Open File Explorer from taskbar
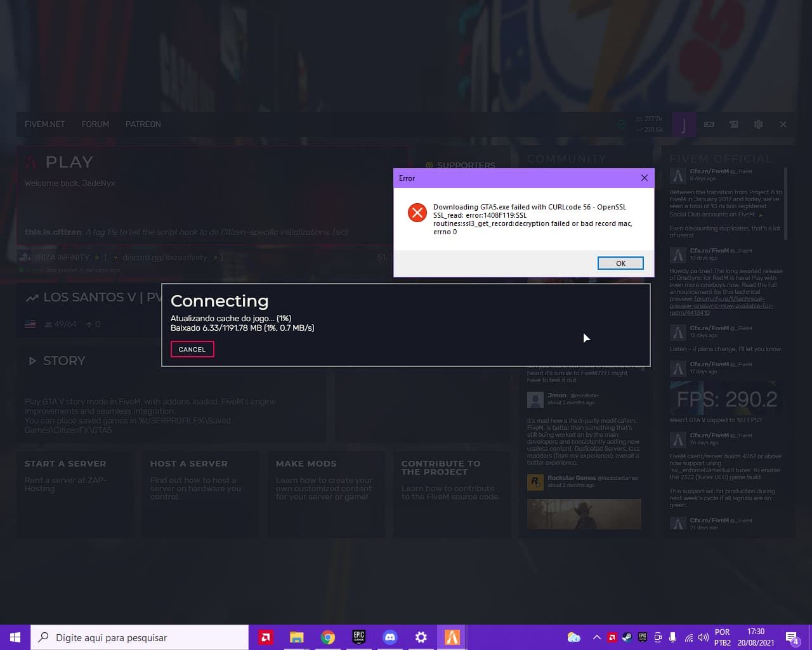Screen dimensions: 812x650 297,637
